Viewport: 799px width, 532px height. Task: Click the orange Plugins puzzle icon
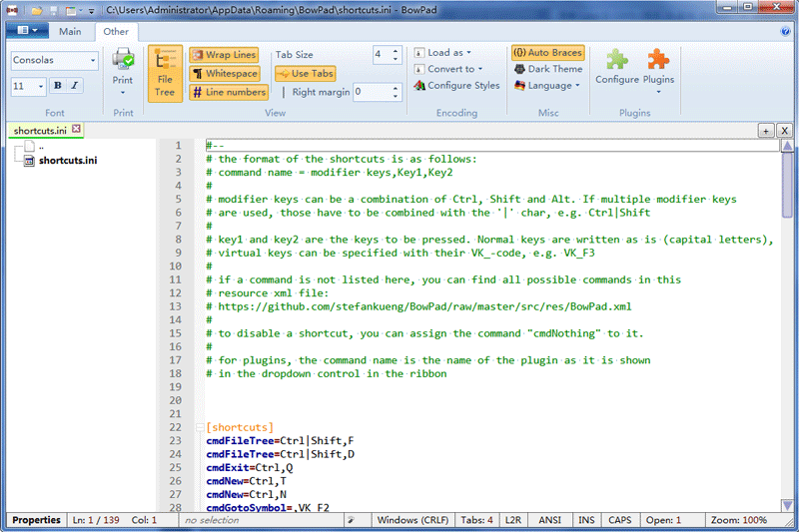coord(658,60)
